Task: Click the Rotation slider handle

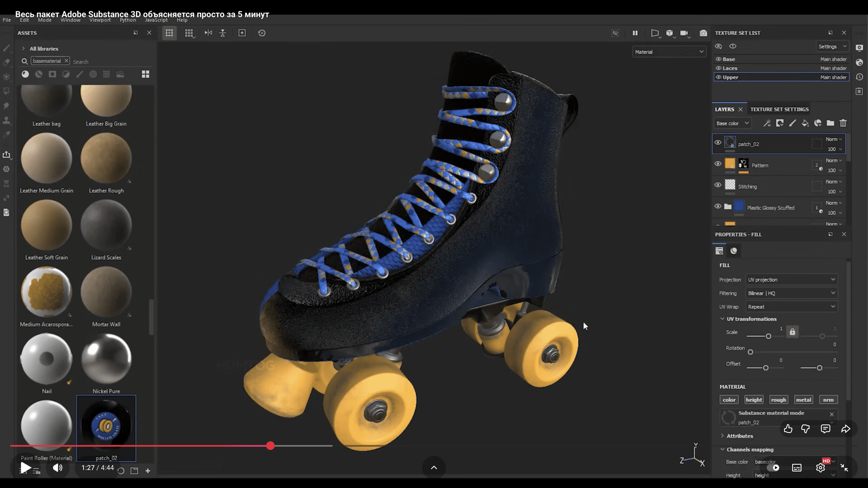Action: [x=750, y=352]
